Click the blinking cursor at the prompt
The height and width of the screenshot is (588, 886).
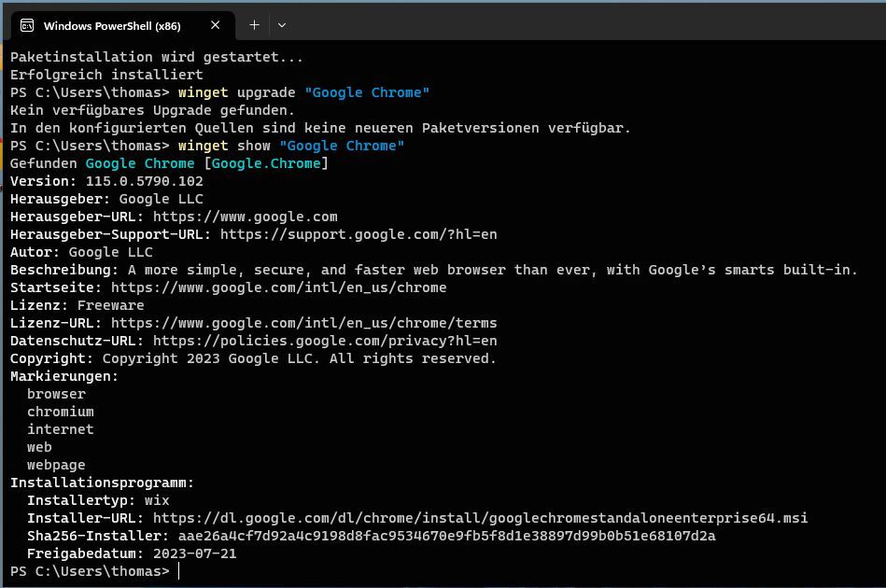coord(177,570)
